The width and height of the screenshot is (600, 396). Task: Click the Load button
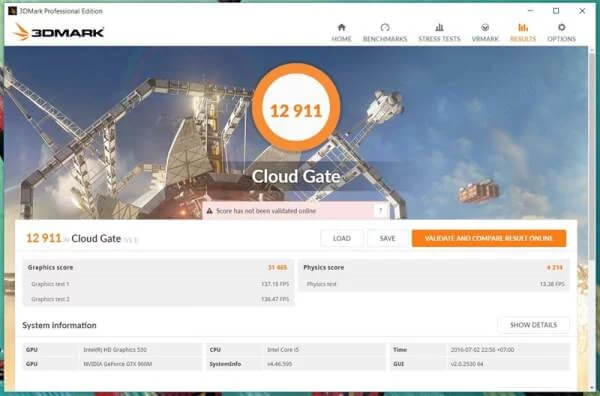point(342,238)
